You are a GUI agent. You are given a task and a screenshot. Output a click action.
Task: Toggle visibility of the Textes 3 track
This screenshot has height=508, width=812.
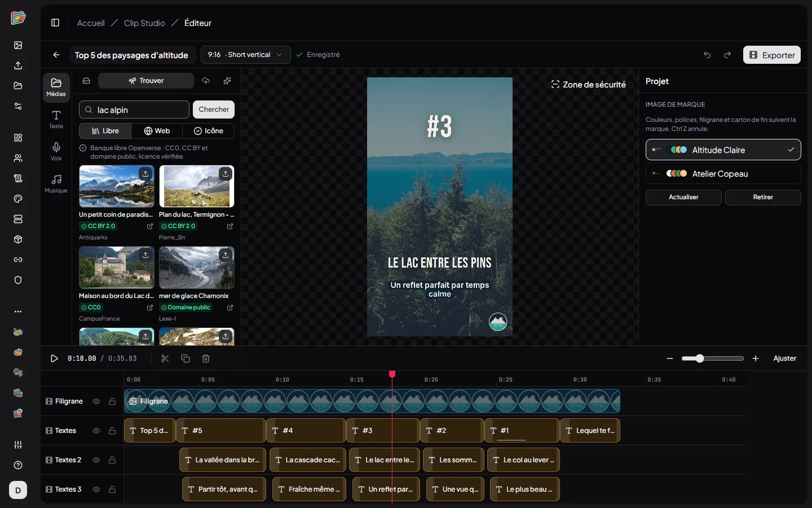click(x=96, y=489)
